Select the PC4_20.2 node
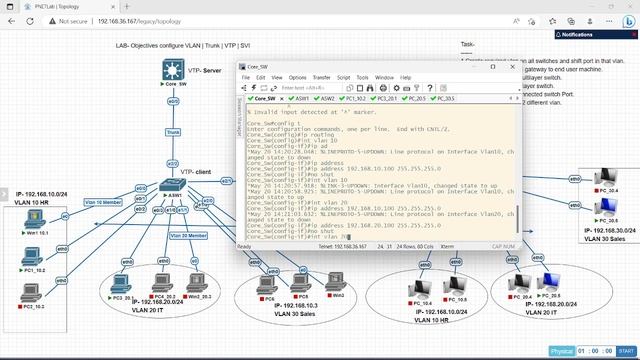Viewport: 640px width, 360px height. 162,283
